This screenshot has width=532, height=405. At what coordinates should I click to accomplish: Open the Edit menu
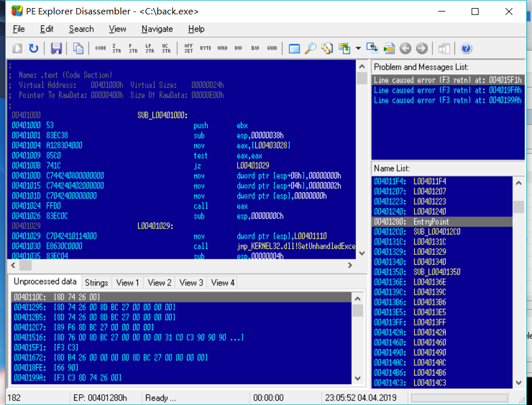pos(47,29)
